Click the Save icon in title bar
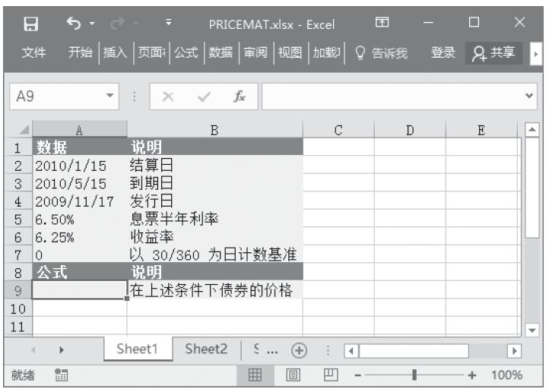This screenshot has width=549, height=392. 31,24
